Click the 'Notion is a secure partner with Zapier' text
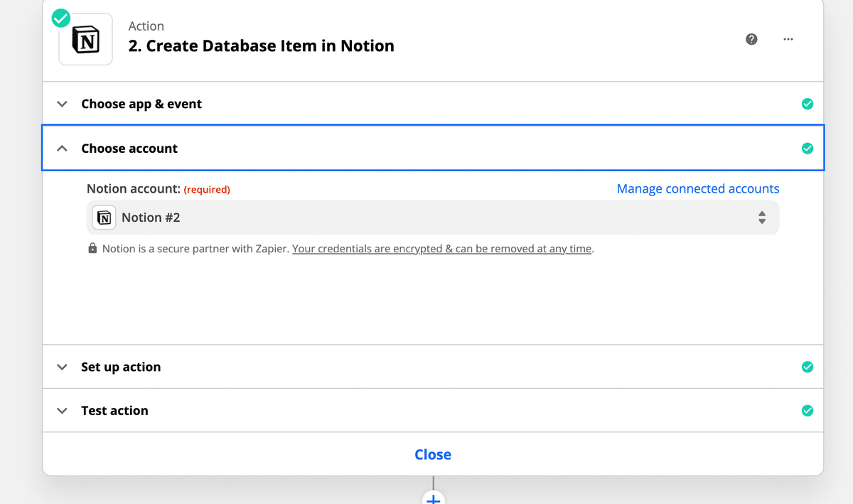 coord(195,249)
